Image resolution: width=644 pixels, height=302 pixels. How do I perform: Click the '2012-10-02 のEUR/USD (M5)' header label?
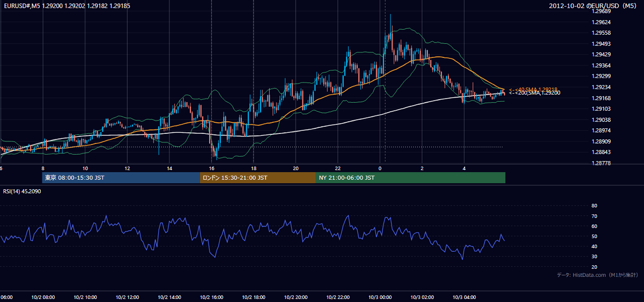(x=594, y=6)
